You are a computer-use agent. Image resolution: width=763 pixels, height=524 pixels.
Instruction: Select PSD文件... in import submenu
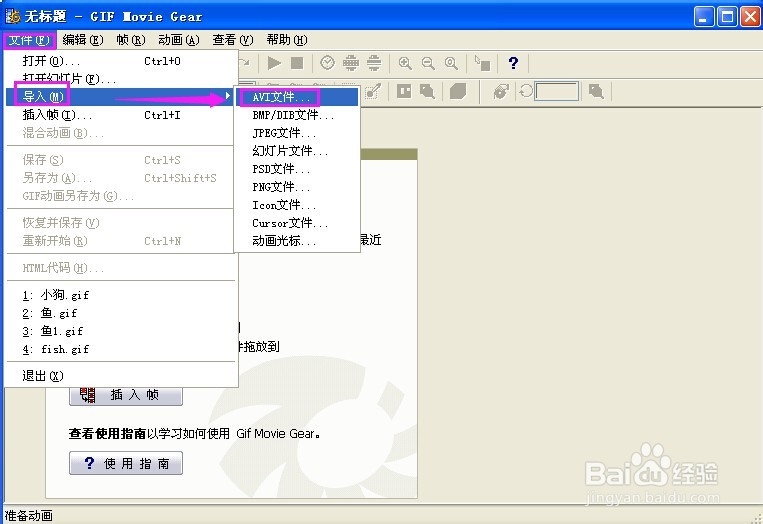(x=297, y=169)
